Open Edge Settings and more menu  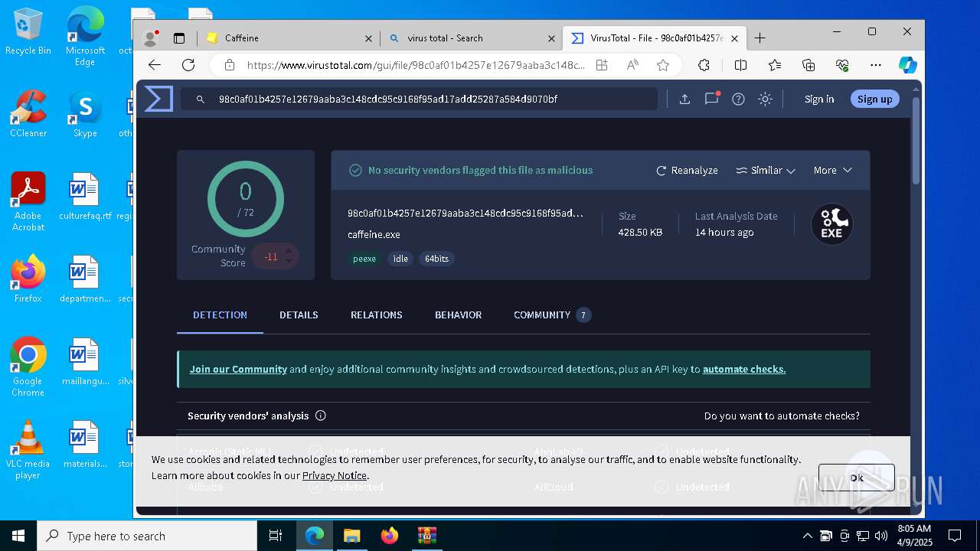pos(876,65)
